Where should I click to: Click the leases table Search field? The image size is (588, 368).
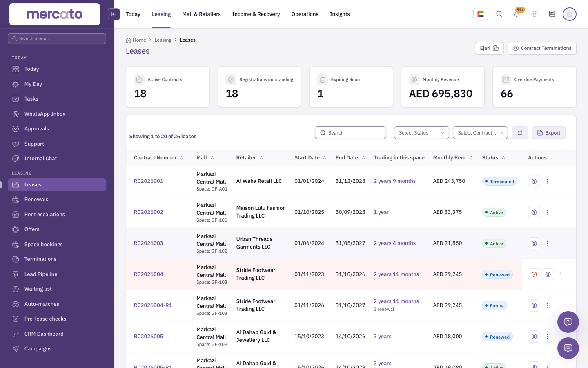[x=350, y=133]
